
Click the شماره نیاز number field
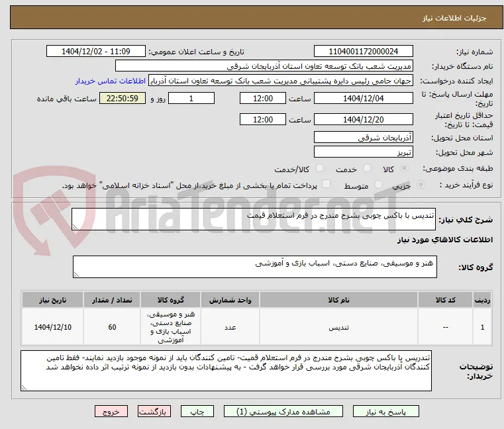point(363,51)
